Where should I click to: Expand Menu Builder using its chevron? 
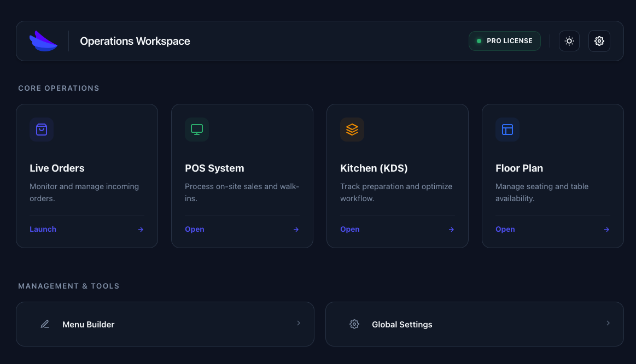[x=299, y=324]
